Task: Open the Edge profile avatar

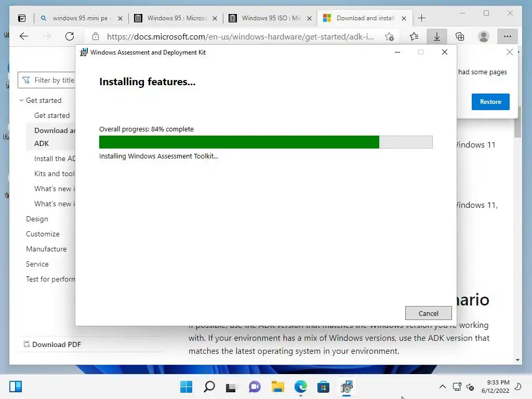Action: click(x=484, y=36)
